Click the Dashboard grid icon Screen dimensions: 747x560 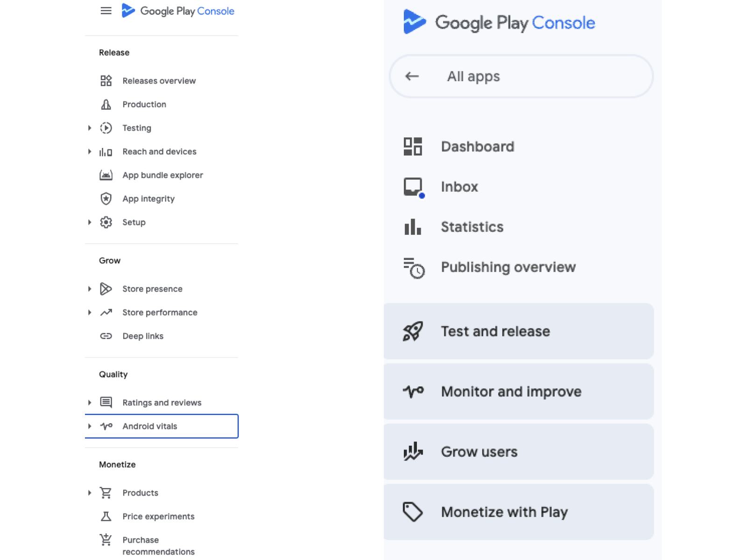click(413, 147)
